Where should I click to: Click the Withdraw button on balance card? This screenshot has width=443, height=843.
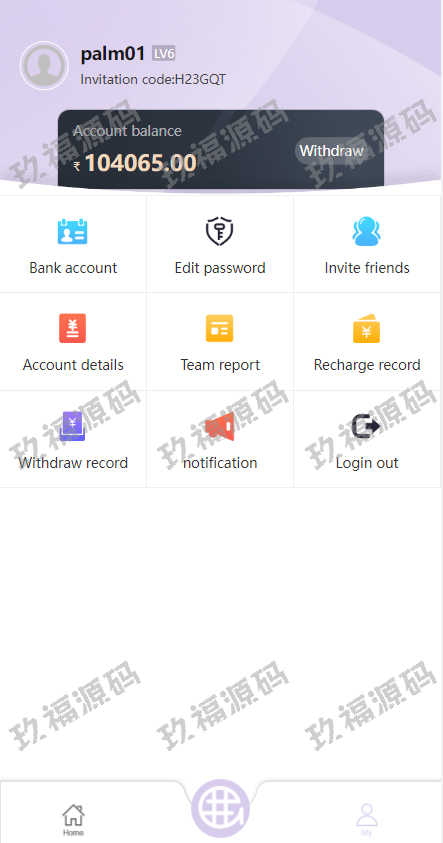331,151
